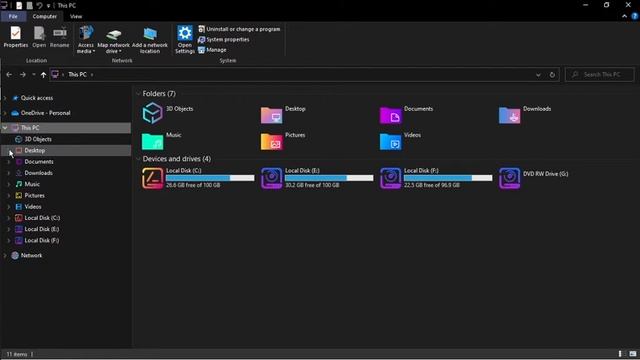Go up one folder level

pyautogui.click(x=43, y=75)
